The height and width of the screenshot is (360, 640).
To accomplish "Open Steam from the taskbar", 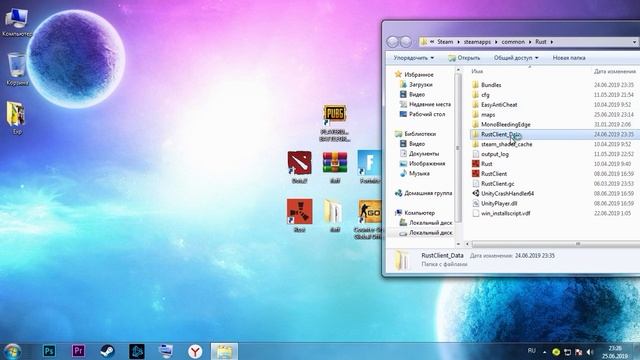I will 107,351.
